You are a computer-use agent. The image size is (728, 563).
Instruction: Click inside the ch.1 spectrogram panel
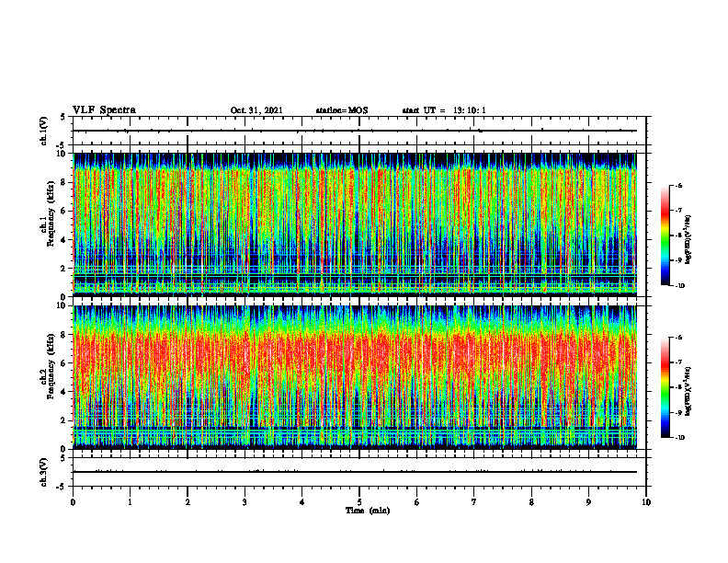[x=355, y=224]
